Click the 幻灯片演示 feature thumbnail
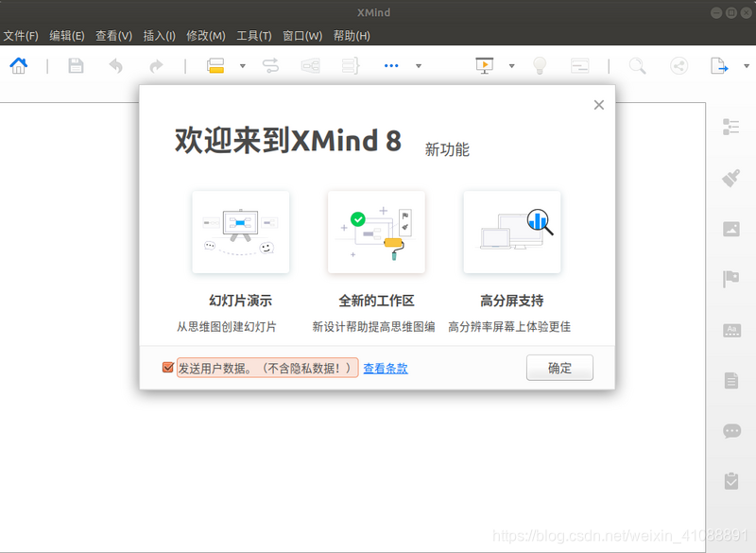 [241, 232]
